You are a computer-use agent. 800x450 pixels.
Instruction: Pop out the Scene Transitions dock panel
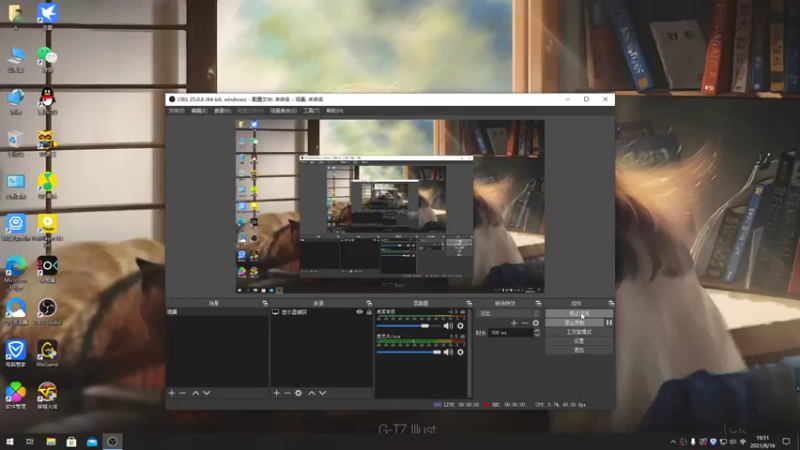[538, 303]
